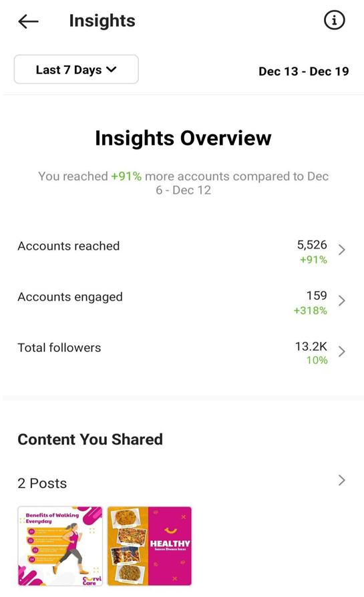Viewport: 364px width, 597px height.
Task: Expand the Accounts engaged chevron arrow
Action: [x=341, y=301]
